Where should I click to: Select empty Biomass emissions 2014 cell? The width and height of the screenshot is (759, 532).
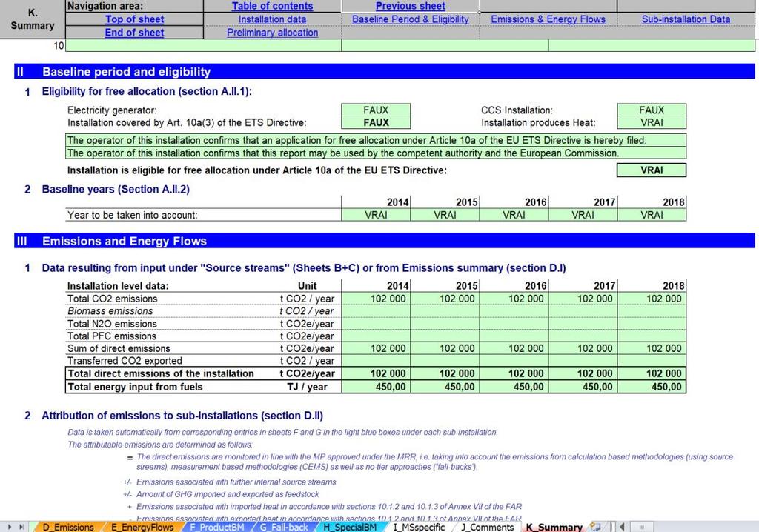tap(376, 310)
